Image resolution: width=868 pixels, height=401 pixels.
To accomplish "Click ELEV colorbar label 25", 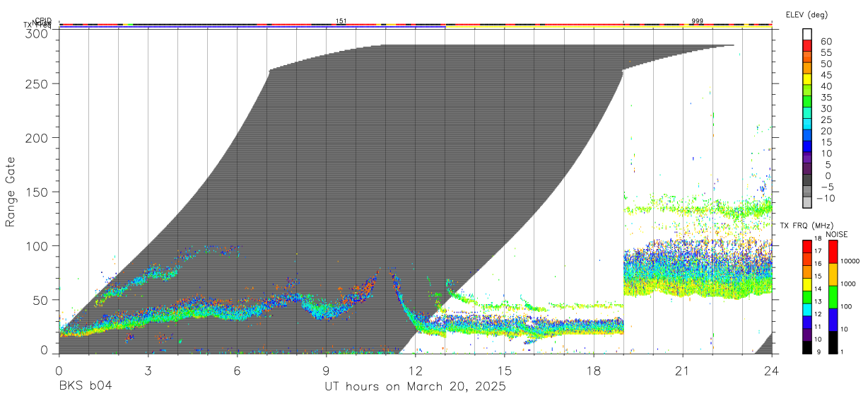I will (825, 120).
